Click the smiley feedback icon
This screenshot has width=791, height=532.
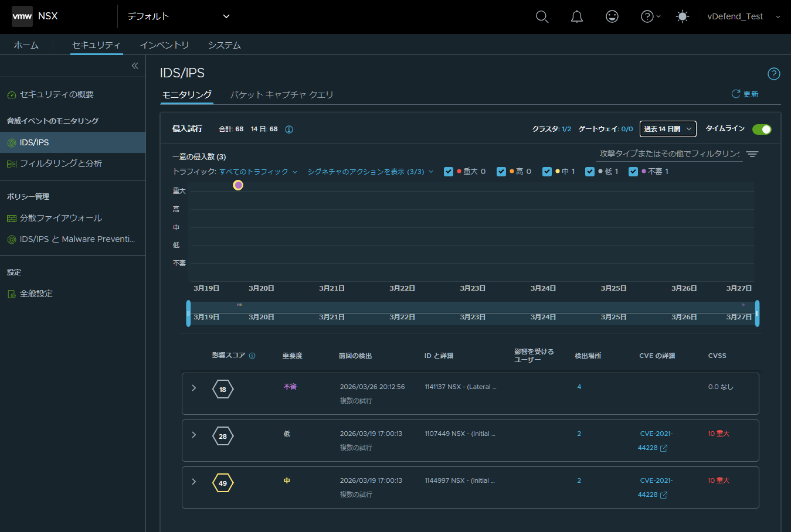[x=612, y=16]
